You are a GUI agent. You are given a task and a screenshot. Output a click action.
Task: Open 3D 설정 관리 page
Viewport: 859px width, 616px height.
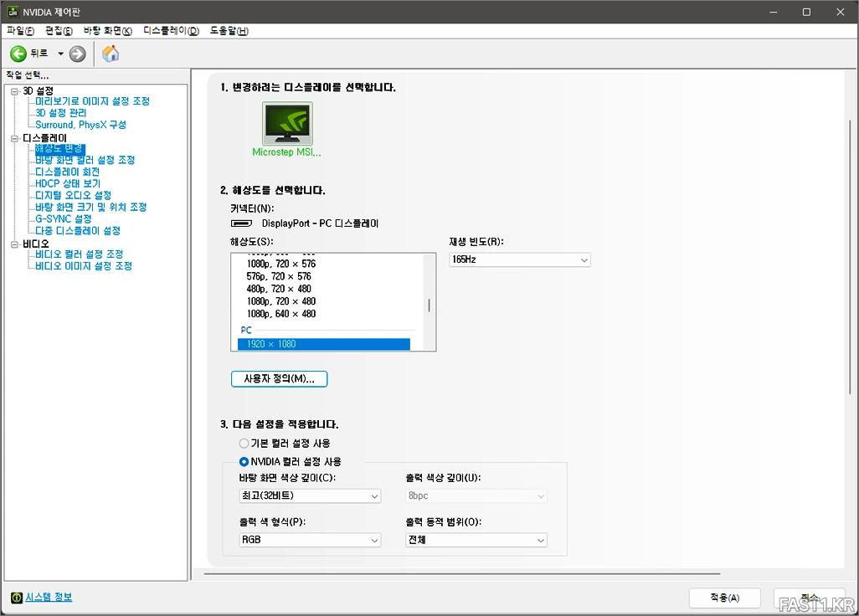(61, 113)
